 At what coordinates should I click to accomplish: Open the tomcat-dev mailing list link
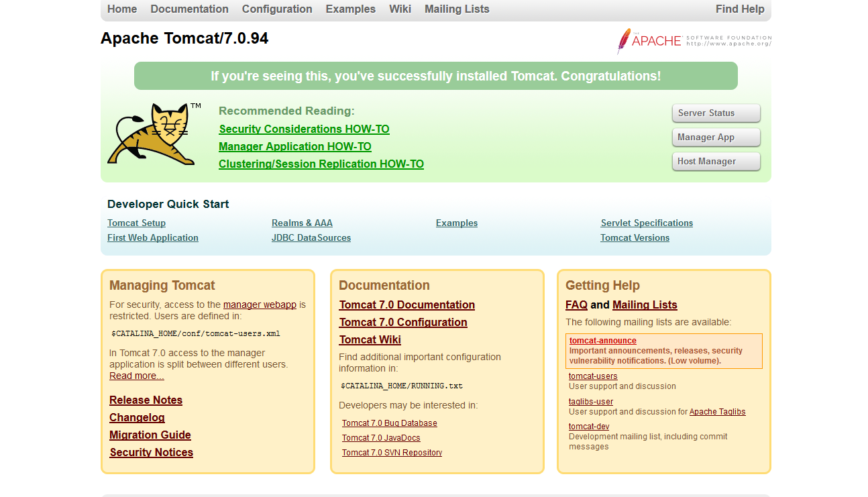coord(589,427)
